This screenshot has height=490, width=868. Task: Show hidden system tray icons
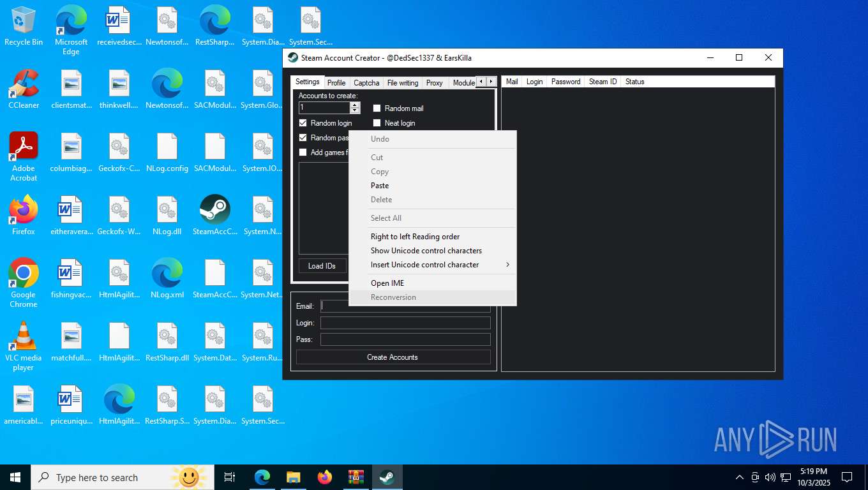tap(740, 477)
